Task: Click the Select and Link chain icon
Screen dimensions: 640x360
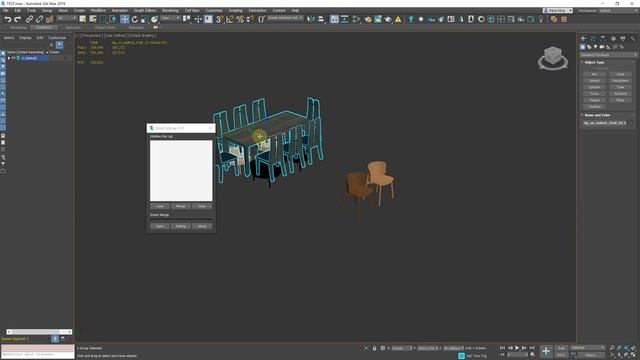Action: (29, 19)
